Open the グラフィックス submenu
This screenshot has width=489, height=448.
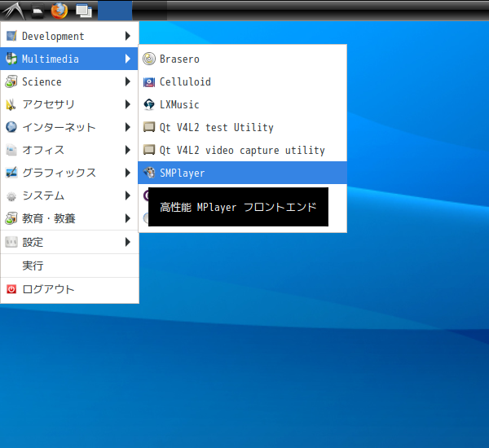click(69, 173)
